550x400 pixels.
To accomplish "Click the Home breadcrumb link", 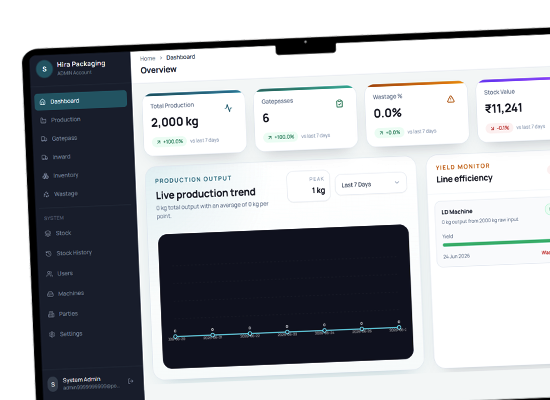I will (x=147, y=58).
